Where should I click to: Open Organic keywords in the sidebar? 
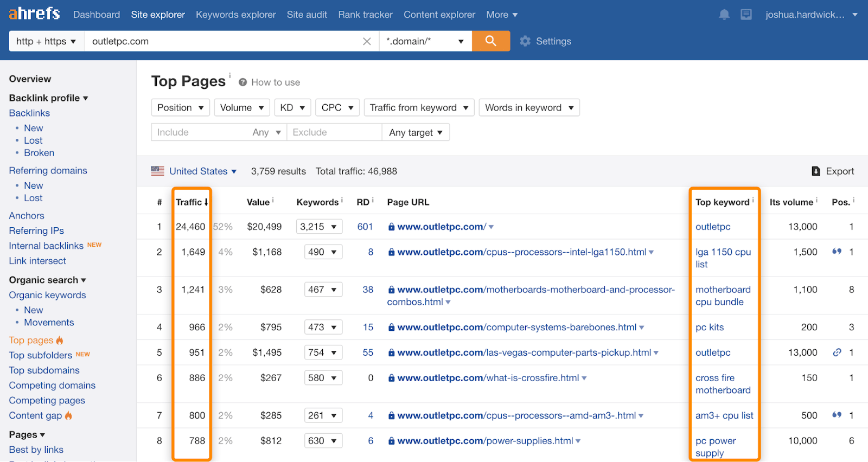point(47,295)
